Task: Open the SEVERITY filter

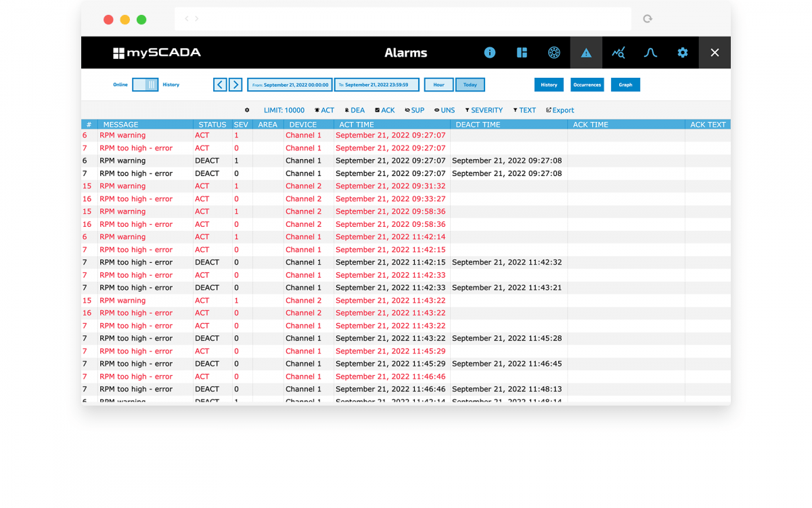Action: (x=484, y=110)
